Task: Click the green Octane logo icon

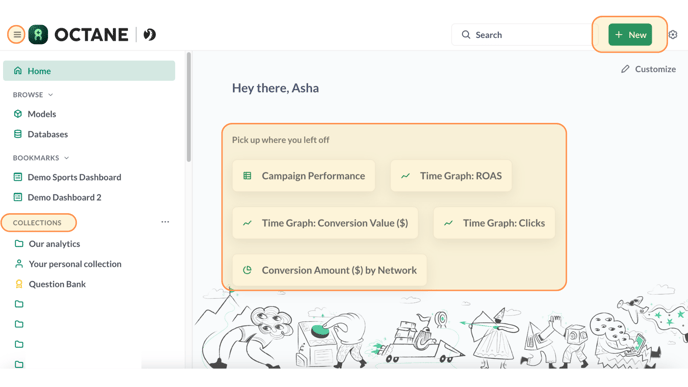Action: tap(38, 34)
